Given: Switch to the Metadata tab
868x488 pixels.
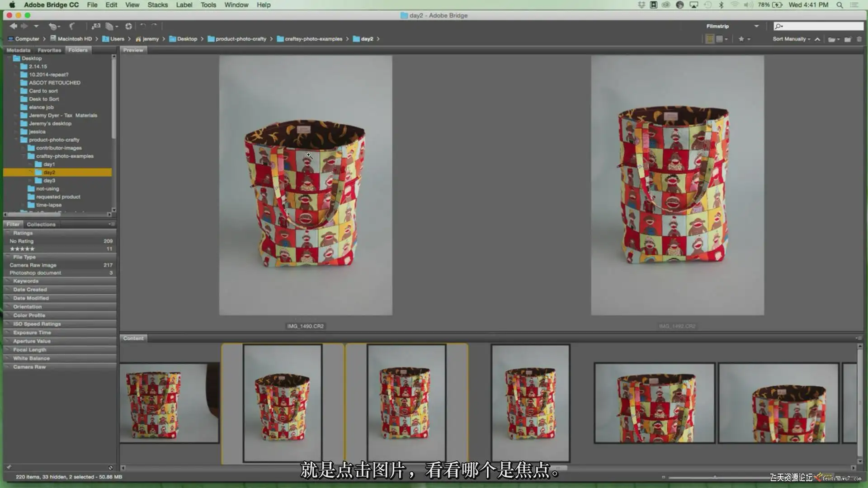Looking at the screenshot, I should pos(19,50).
